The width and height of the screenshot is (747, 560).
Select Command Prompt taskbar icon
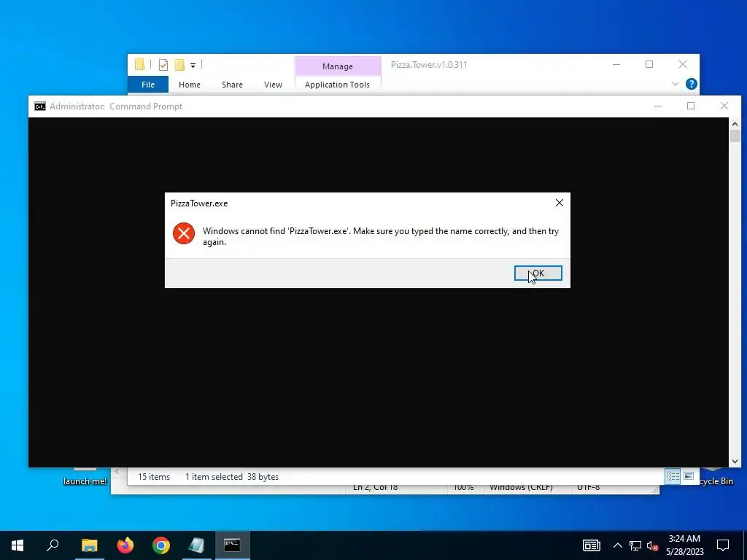coord(233,545)
